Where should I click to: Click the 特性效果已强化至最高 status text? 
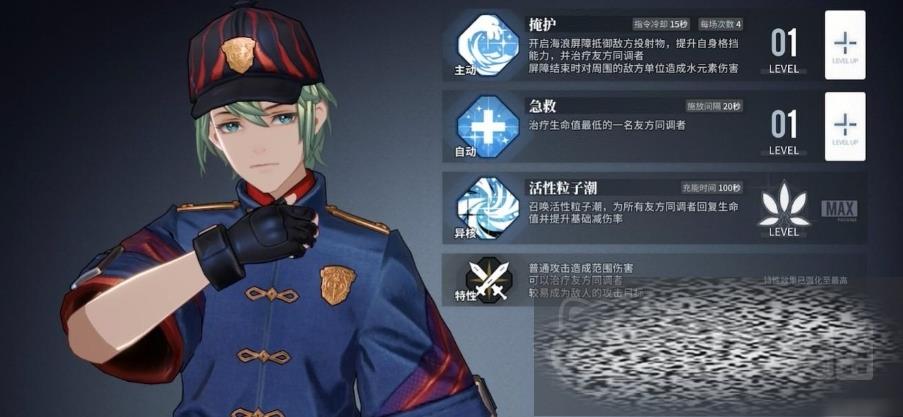tap(805, 280)
